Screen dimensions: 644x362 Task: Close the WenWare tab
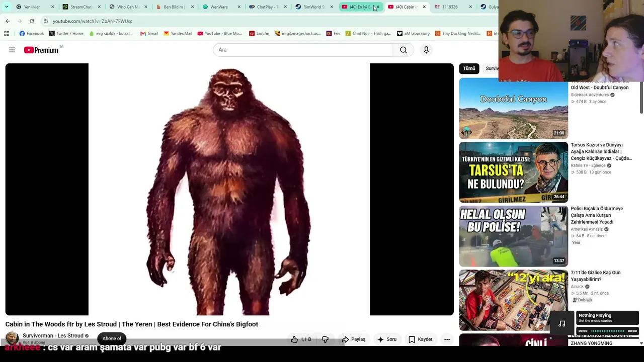(x=239, y=7)
